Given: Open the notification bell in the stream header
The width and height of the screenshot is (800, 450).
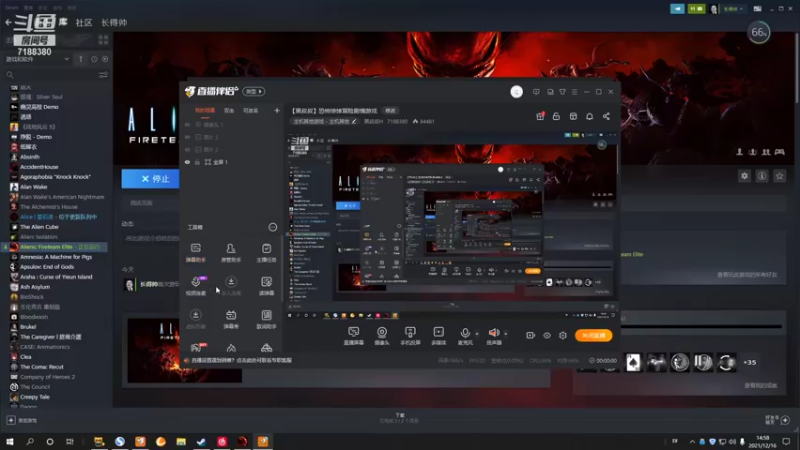Looking at the screenshot, I should [589, 116].
